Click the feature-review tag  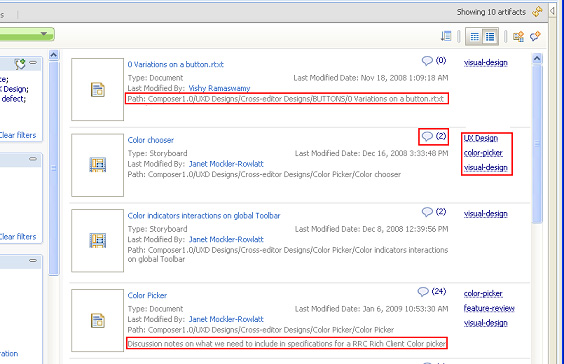tap(489, 308)
